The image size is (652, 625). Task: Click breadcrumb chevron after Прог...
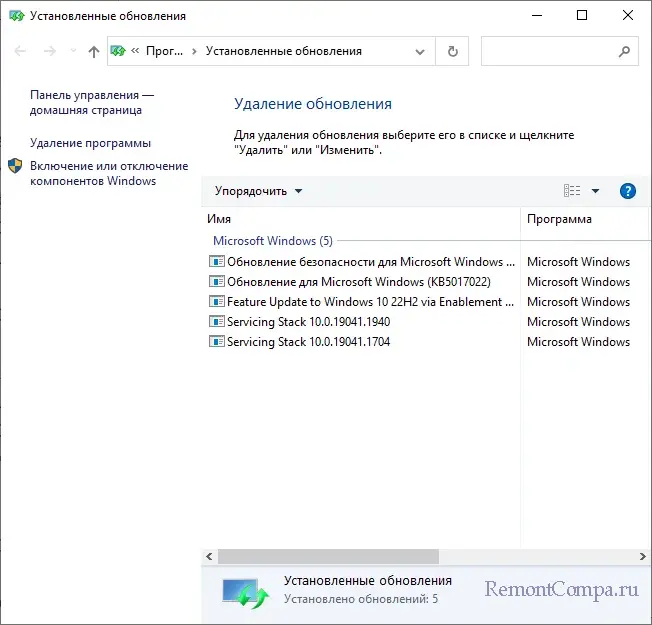tap(194, 52)
